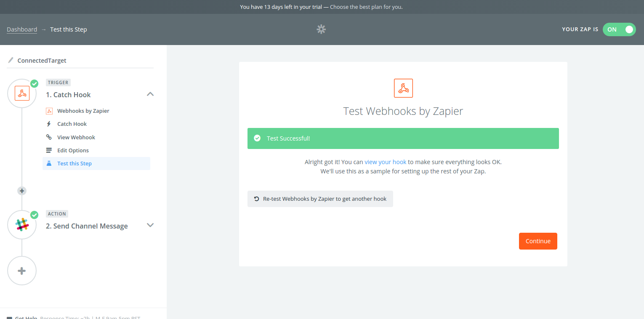Toggle the Your Zap Is ON switch
The image size is (644, 319).
[619, 29]
